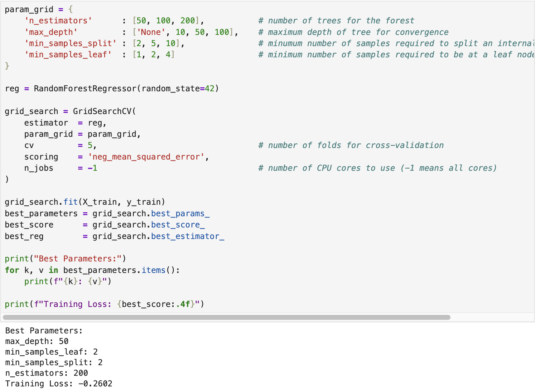Click the items() method in the for loop
The height and width of the screenshot is (392, 535).
tap(153, 270)
